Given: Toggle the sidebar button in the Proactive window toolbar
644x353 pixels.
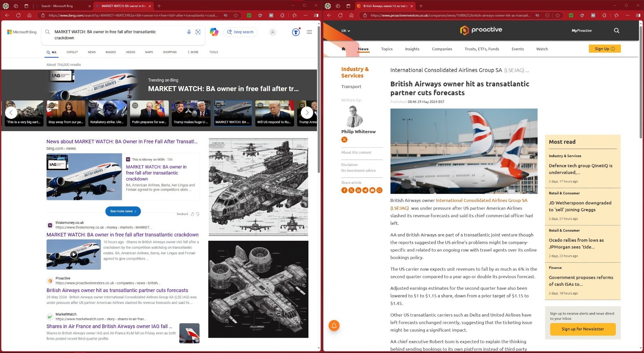Looking at the screenshot, I should pos(638,15).
